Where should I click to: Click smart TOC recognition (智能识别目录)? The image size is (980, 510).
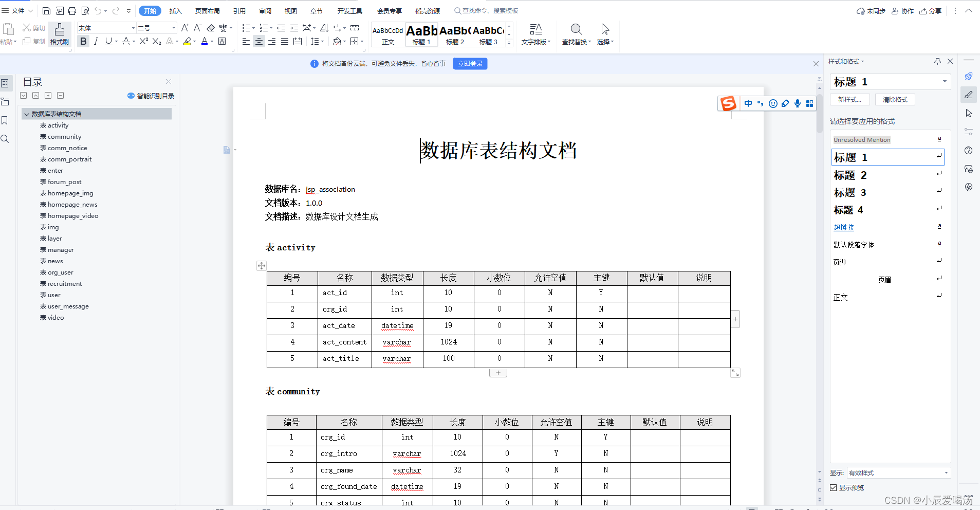click(x=151, y=96)
